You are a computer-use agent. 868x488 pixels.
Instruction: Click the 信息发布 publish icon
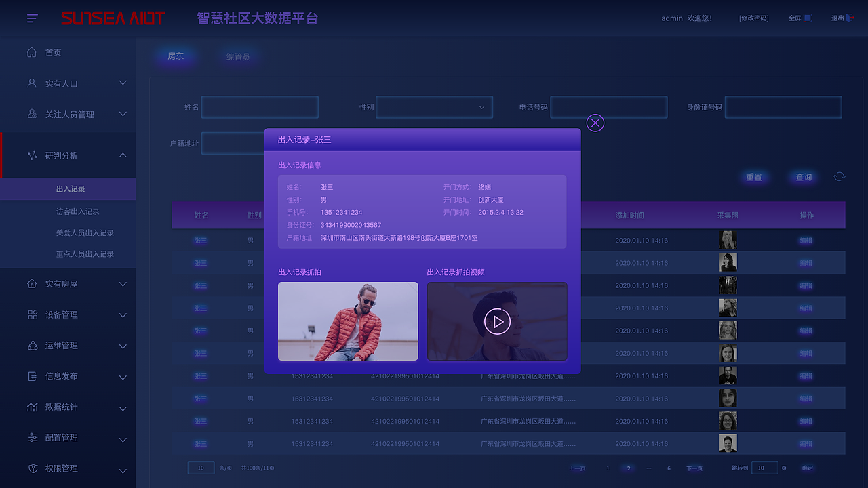pos(32,376)
